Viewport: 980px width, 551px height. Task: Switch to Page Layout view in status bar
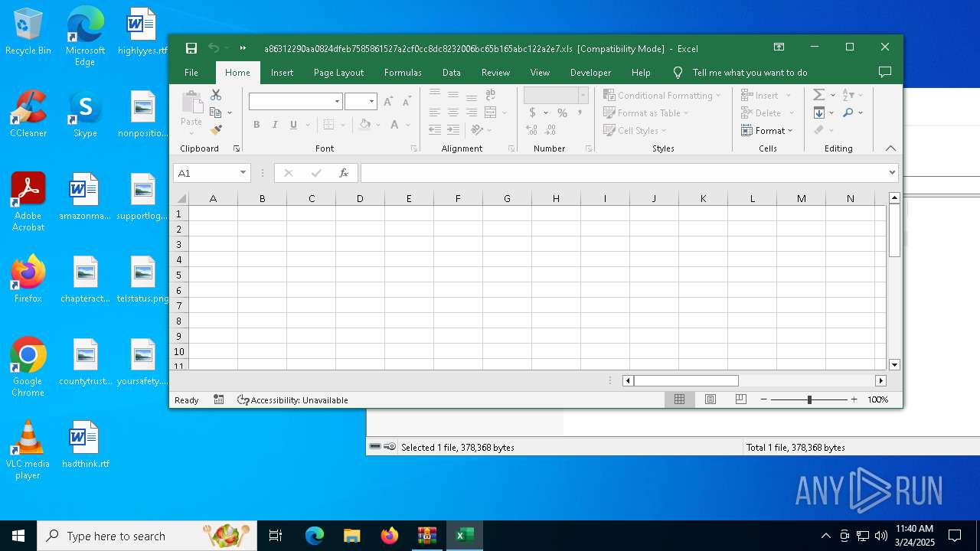pyautogui.click(x=710, y=399)
